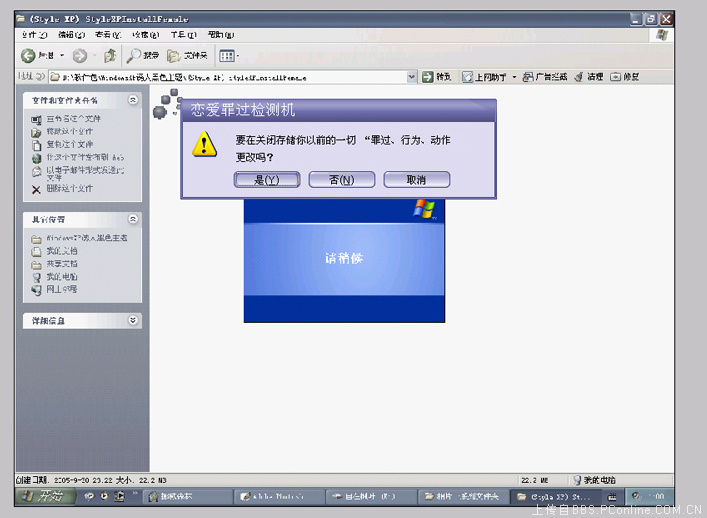Collapse the File and Folder Tasks panel
The height and width of the screenshot is (518, 707).
[x=133, y=100]
